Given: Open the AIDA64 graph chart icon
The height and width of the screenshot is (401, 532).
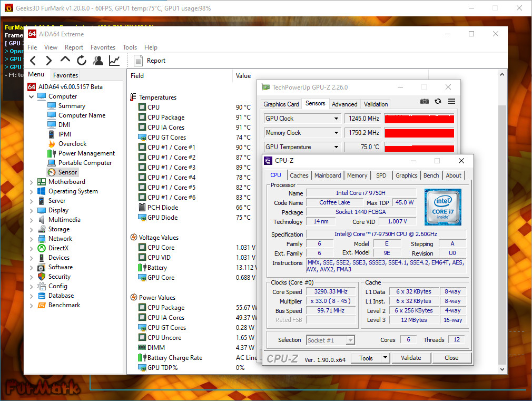Looking at the screenshot, I should (x=114, y=61).
